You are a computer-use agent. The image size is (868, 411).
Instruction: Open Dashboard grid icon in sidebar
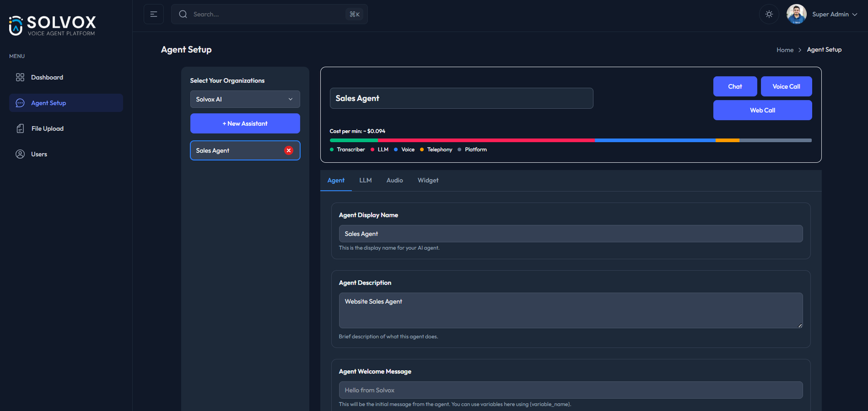(20, 78)
